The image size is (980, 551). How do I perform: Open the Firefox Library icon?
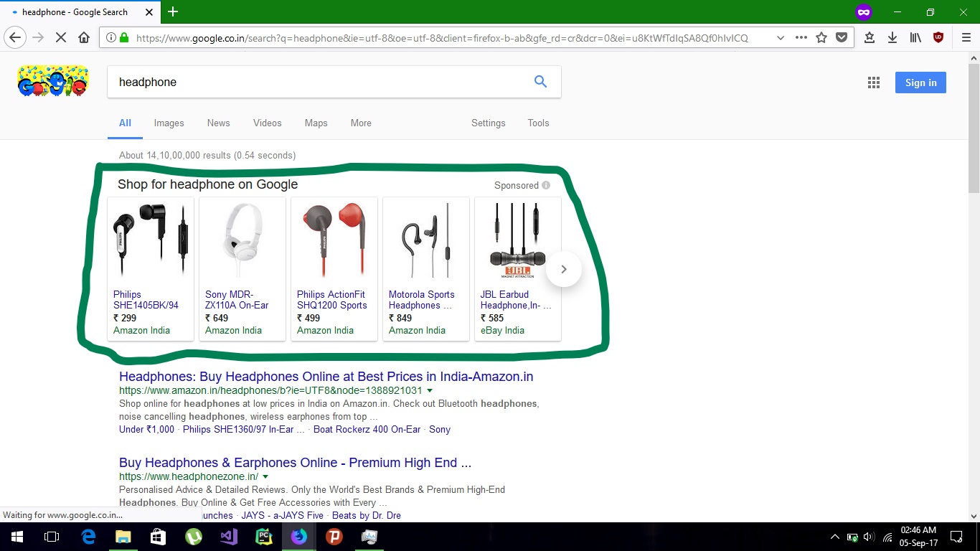pos(915,37)
